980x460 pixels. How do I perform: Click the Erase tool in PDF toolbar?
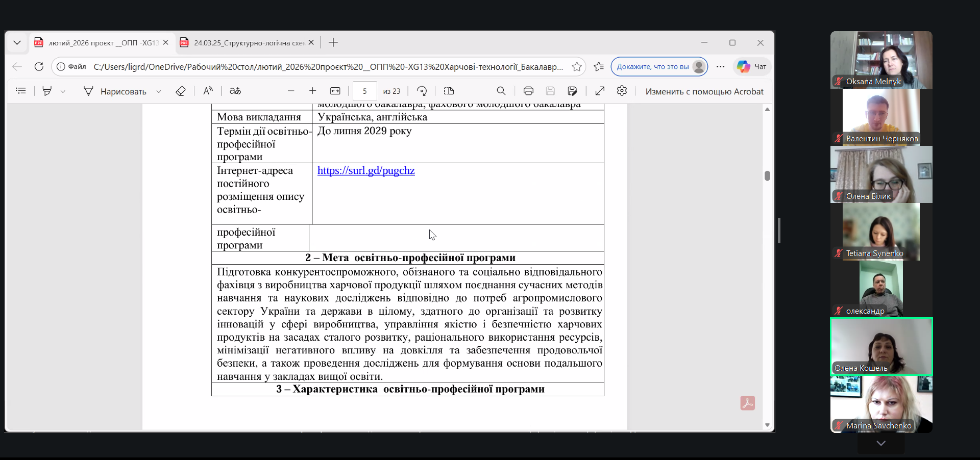point(180,91)
